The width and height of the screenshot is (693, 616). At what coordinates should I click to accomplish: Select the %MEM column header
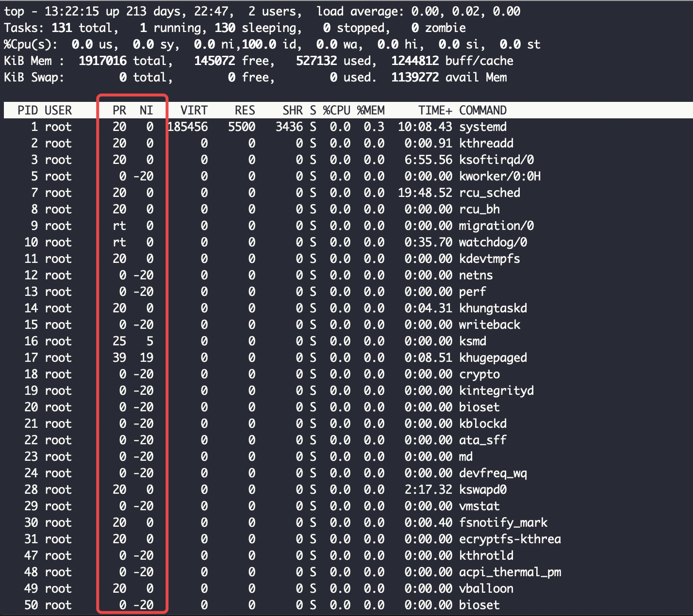tap(371, 111)
